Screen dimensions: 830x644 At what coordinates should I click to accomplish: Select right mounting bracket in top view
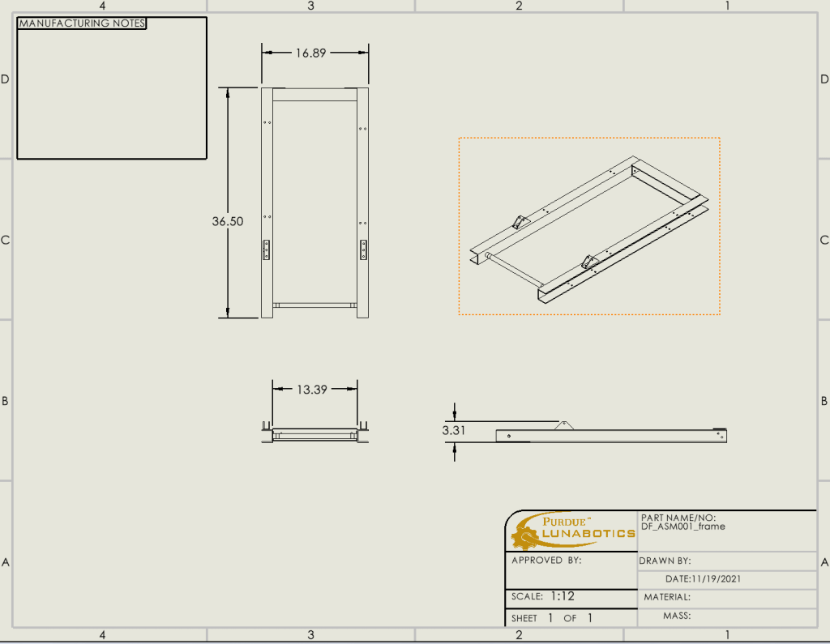[363, 250]
